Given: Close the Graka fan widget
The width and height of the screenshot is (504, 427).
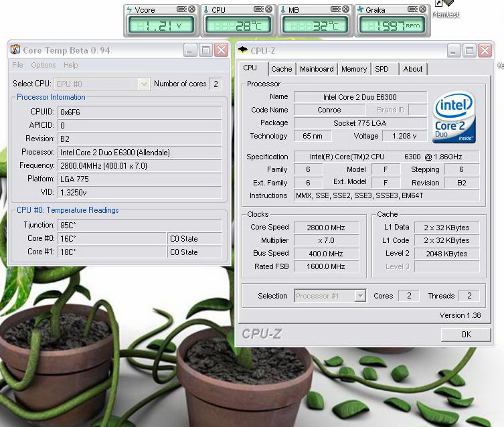Looking at the screenshot, I should tap(423, 9).
